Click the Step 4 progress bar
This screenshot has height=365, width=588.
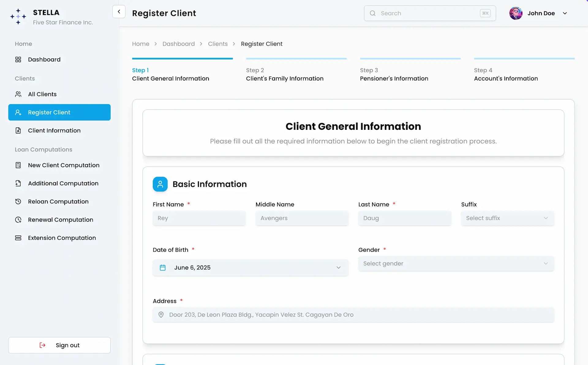click(x=524, y=58)
